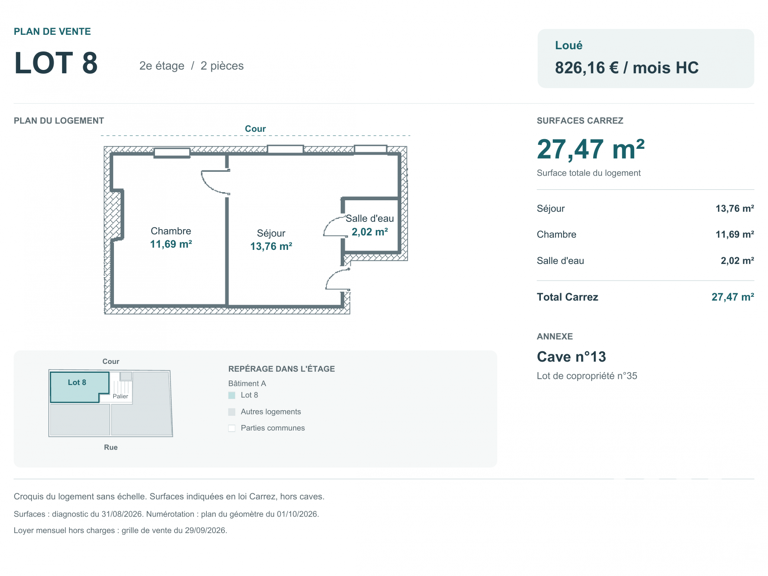Image resolution: width=768 pixels, height=576 pixels.
Task: Click the 'Bâtiment A' text
Action: tap(247, 384)
